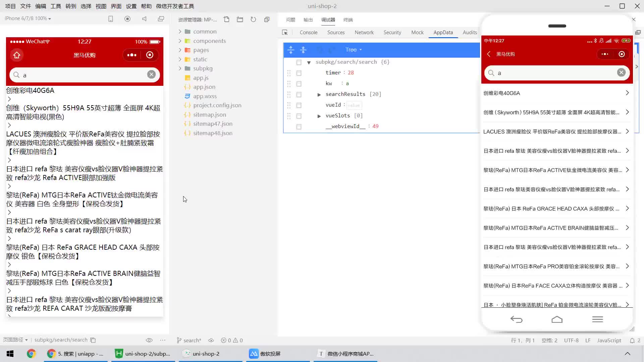Viewport: 644px width, 362px height.
Task: Expand the components folder
Action: tap(180, 41)
